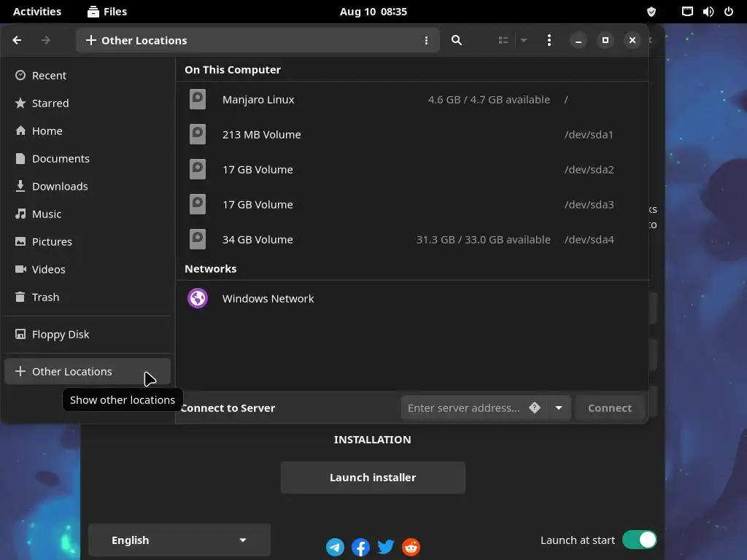Expand recent servers dropdown arrow
The height and width of the screenshot is (560, 747).
click(559, 408)
